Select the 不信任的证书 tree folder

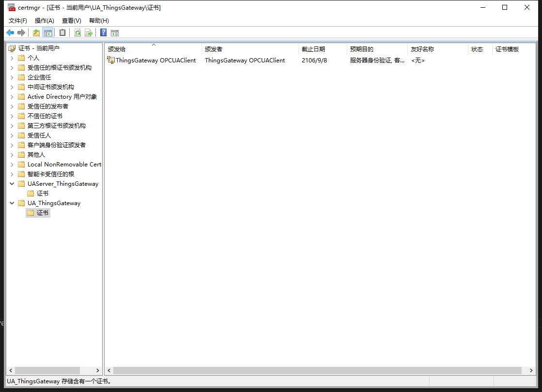(x=45, y=116)
